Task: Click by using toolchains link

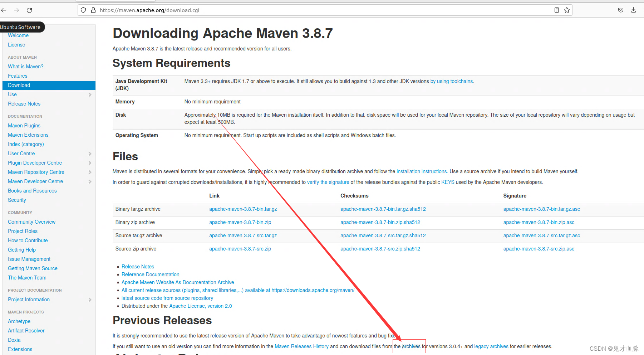Action: (451, 81)
